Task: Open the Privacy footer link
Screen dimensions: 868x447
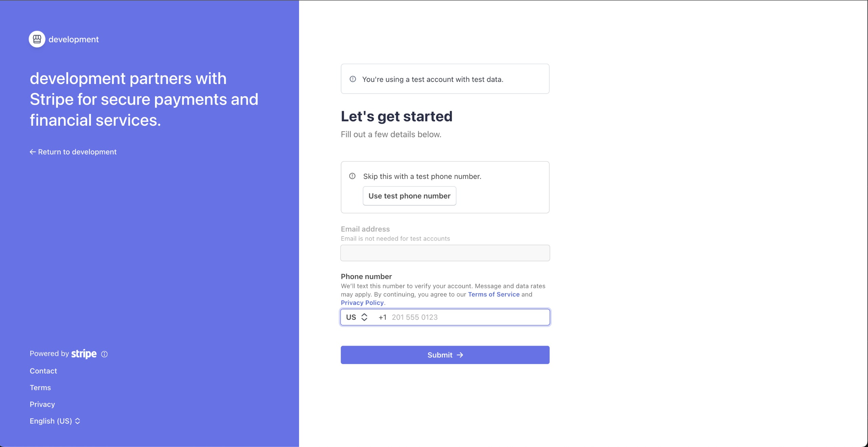Action: [x=42, y=404]
